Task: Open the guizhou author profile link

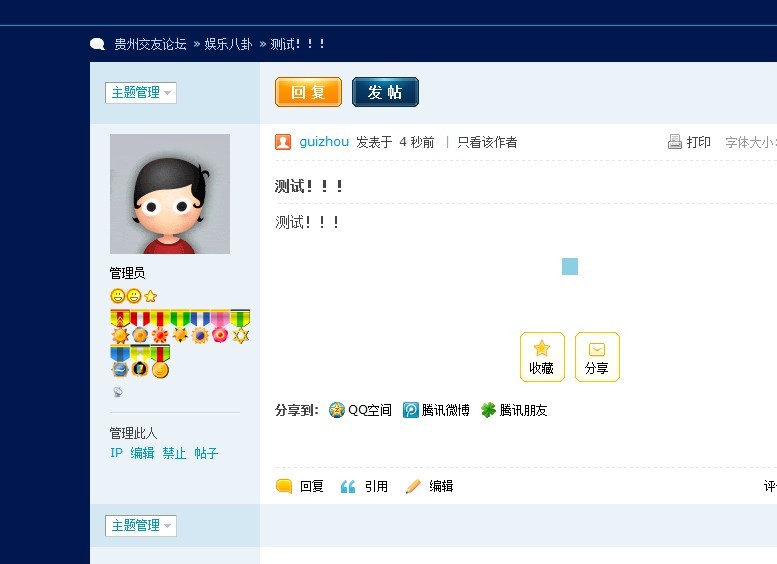Action: (x=324, y=142)
